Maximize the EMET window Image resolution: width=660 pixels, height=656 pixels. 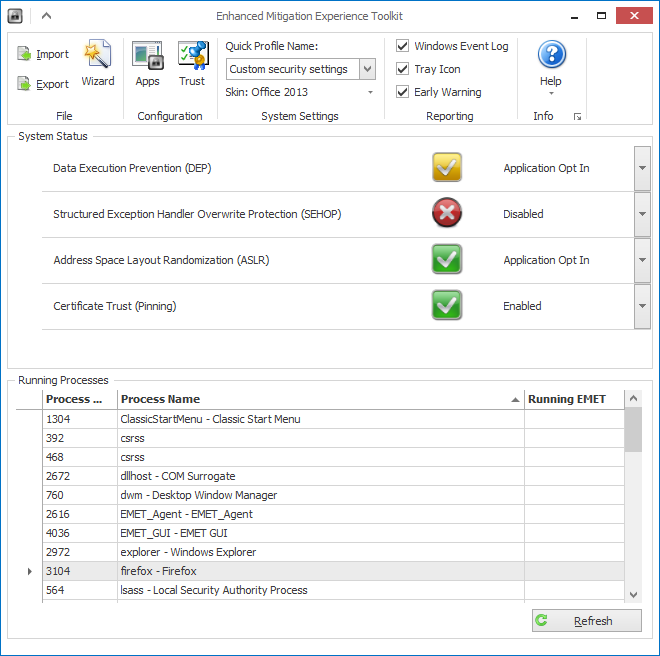[x=601, y=16]
